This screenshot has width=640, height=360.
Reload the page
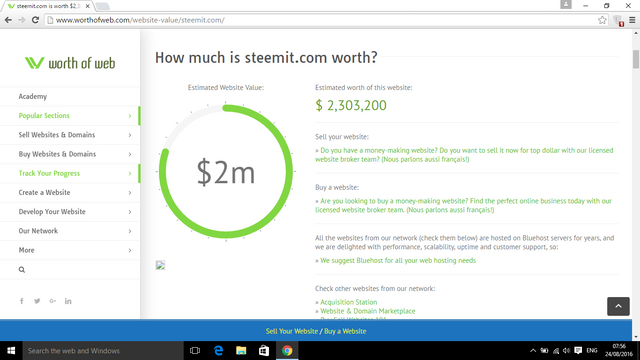pyautogui.click(x=35, y=20)
